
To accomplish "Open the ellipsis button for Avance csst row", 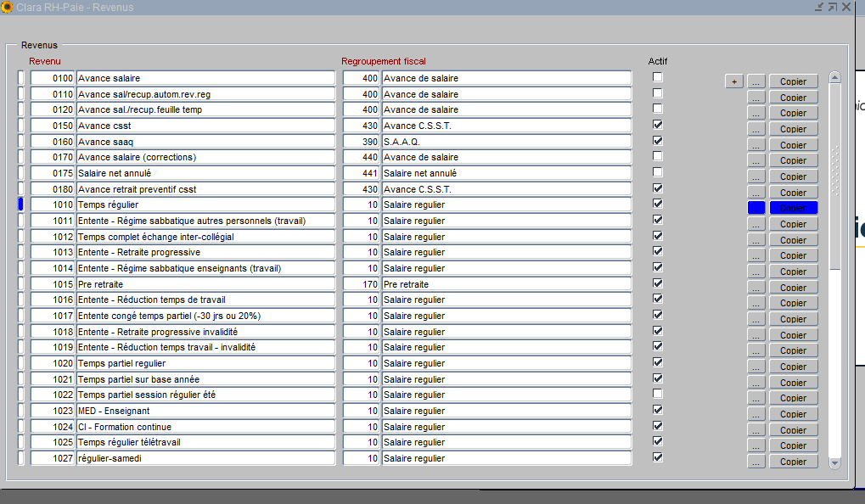I will [x=756, y=129].
